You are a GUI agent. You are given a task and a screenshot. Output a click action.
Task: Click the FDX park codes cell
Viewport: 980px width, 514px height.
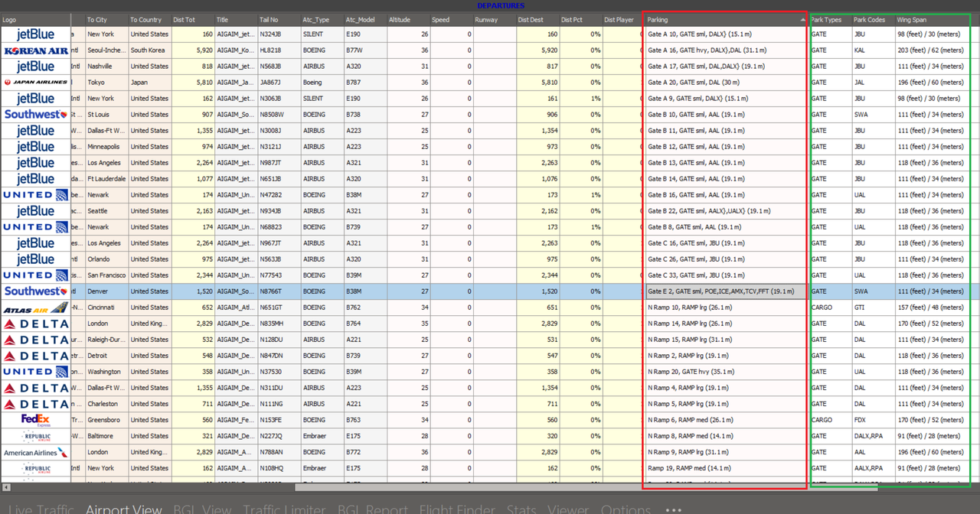click(x=873, y=420)
